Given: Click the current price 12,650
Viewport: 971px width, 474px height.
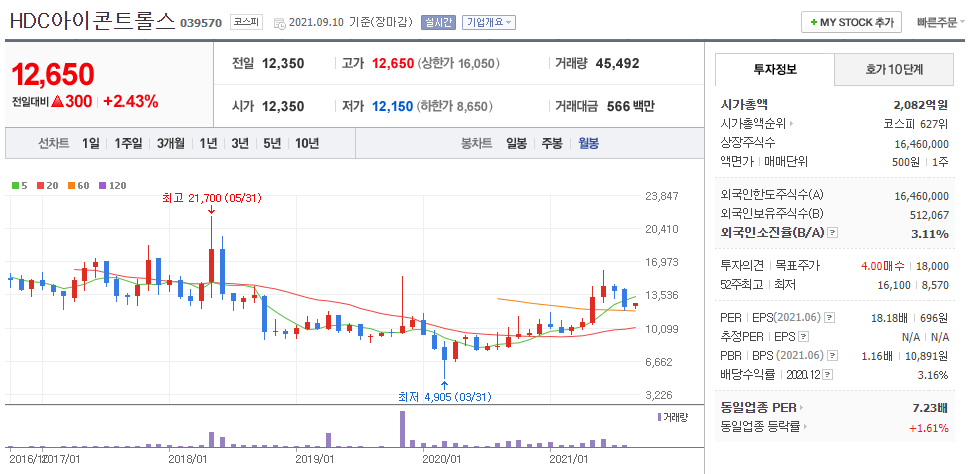Looking at the screenshot, I should (53, 74).
